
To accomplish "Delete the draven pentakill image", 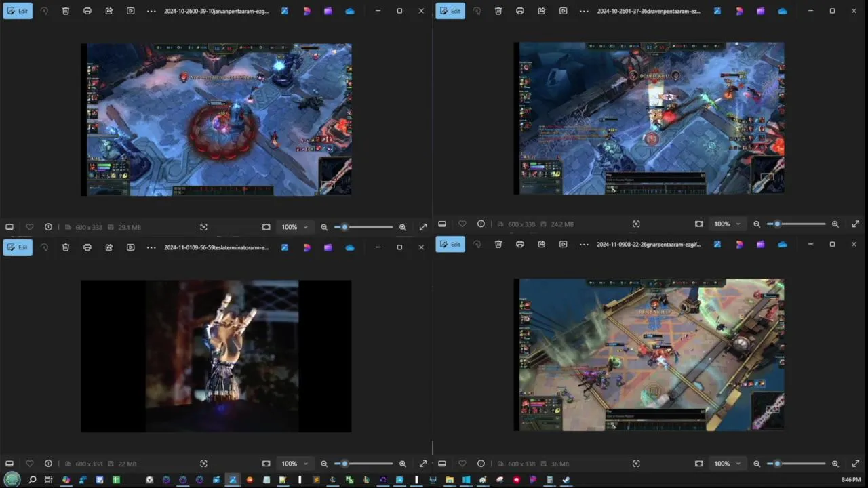I will [x=498, y=11].
